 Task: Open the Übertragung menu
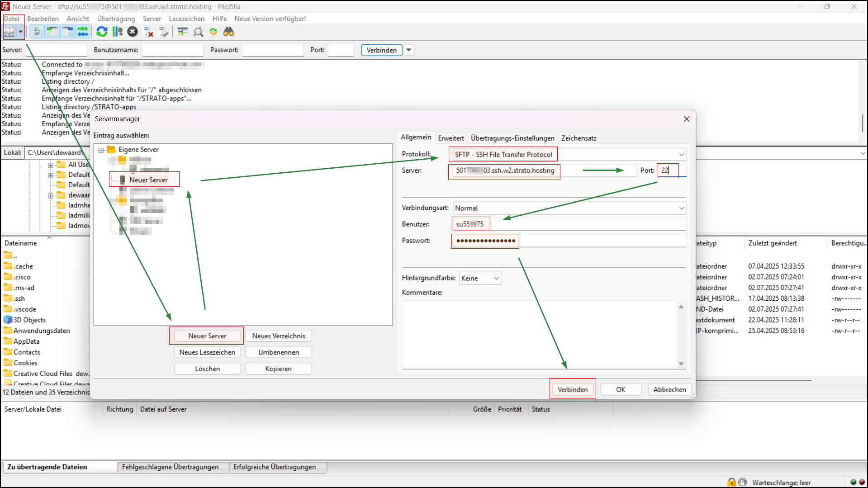click(x=116, y=19)
